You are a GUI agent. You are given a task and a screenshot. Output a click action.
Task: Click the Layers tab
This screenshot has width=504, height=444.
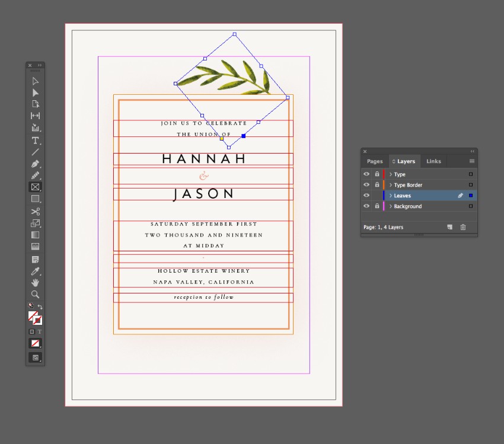point(404,161)
